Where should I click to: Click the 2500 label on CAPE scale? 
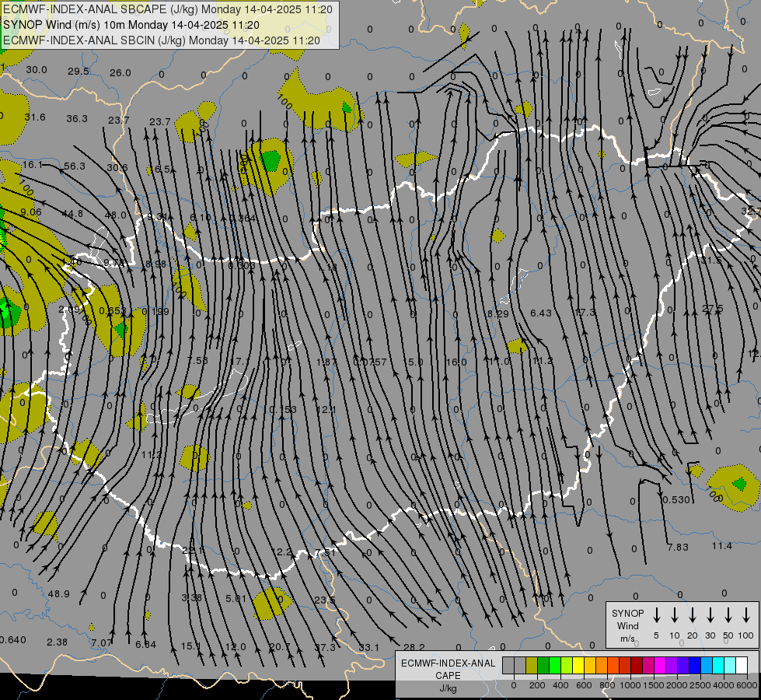pyautogui.click(x=700, y=685)
